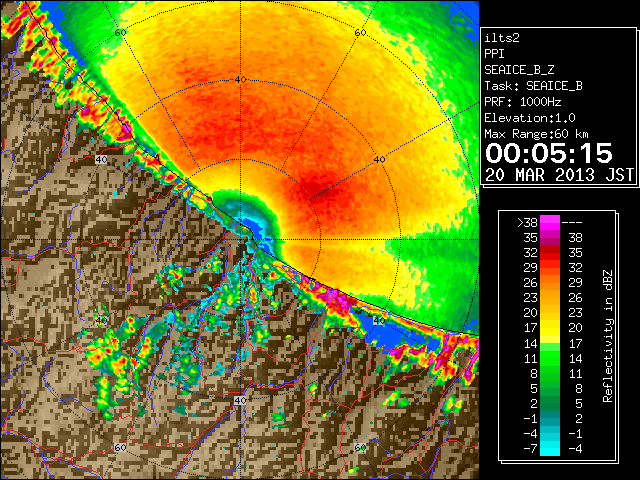
Task: Pick the dark green 2–5 dBZ legend band
Action: click(550, 403)
